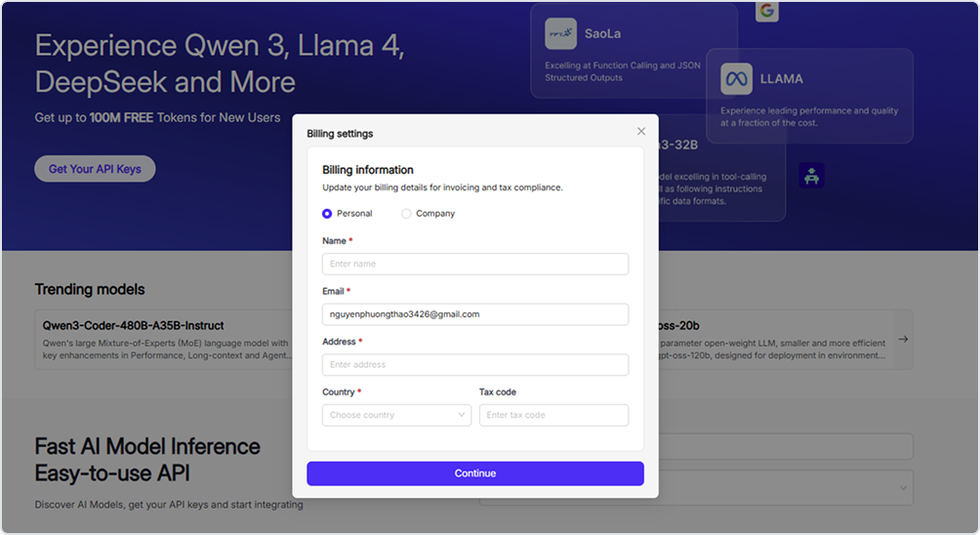Click the Meta LLAMA logo icon

[x=736, y=79]
